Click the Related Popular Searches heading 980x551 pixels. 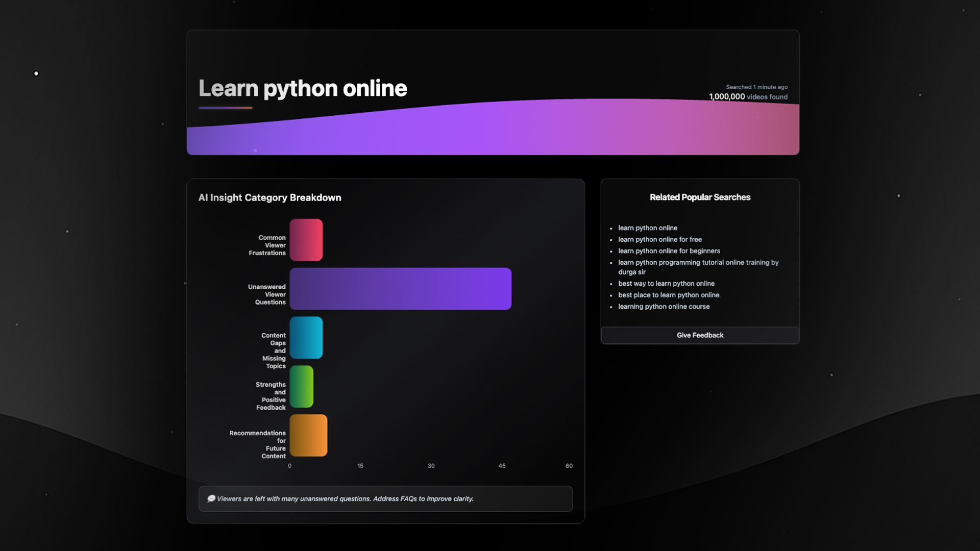[700, 197]
